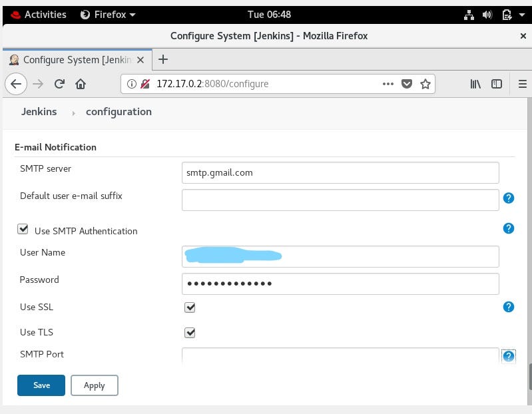
Task: Click the Use TLS label
Action: (x=37, y=332)
